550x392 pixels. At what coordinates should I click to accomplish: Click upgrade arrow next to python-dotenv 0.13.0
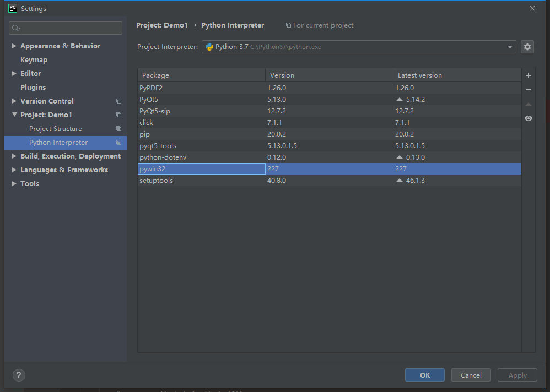pos(399,157)
